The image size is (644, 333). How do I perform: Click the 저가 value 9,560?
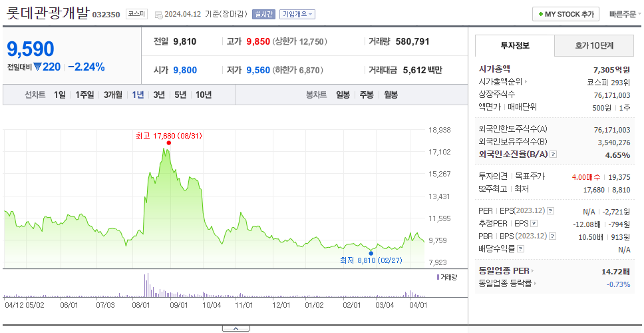(258, 71)
